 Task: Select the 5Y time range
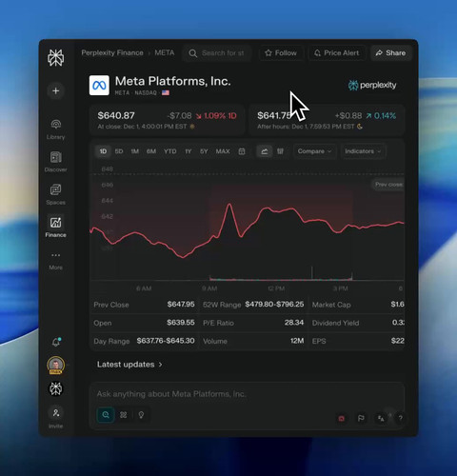tap(204, 151)
